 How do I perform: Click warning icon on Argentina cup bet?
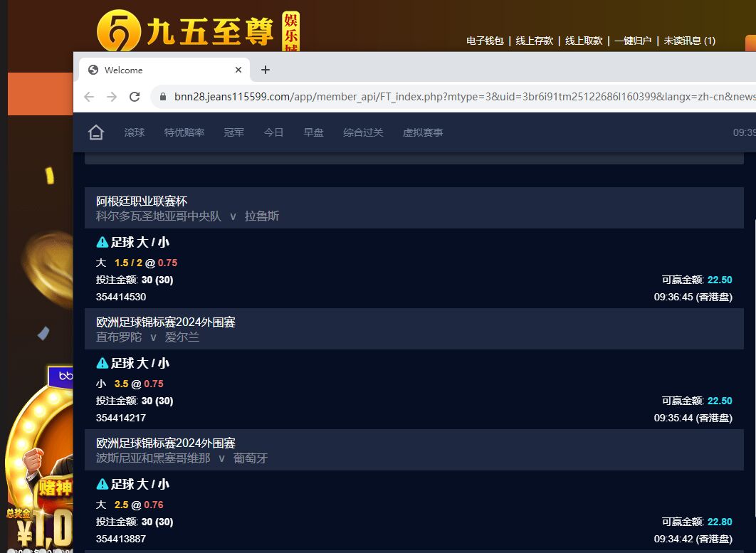coord(102,242)
